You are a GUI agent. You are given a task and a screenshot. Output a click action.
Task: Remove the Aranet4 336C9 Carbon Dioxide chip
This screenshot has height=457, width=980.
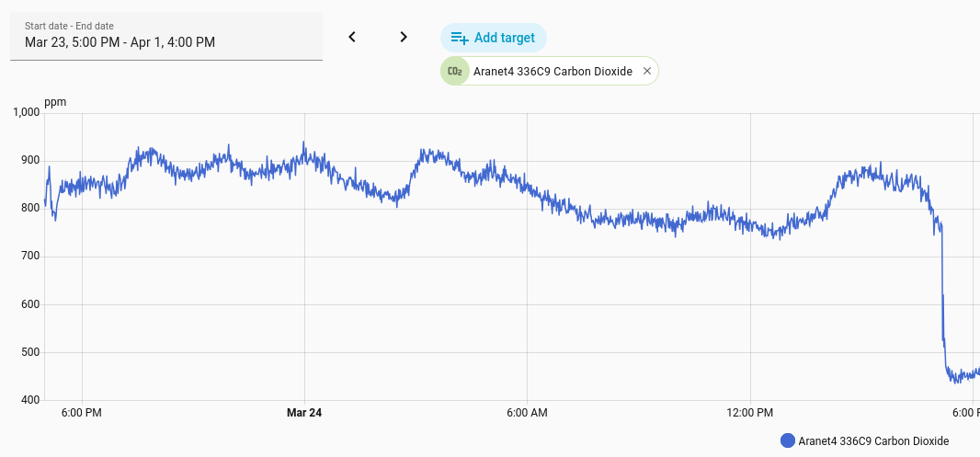[647, 71]
